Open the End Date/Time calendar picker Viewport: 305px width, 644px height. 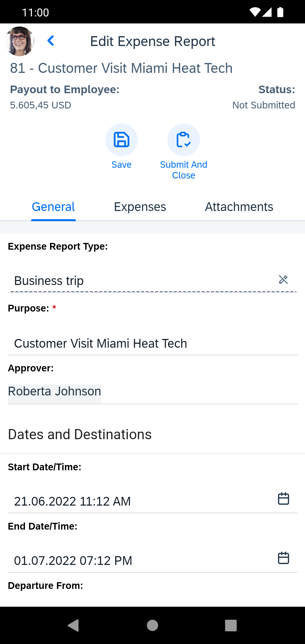tap(284, 558)
